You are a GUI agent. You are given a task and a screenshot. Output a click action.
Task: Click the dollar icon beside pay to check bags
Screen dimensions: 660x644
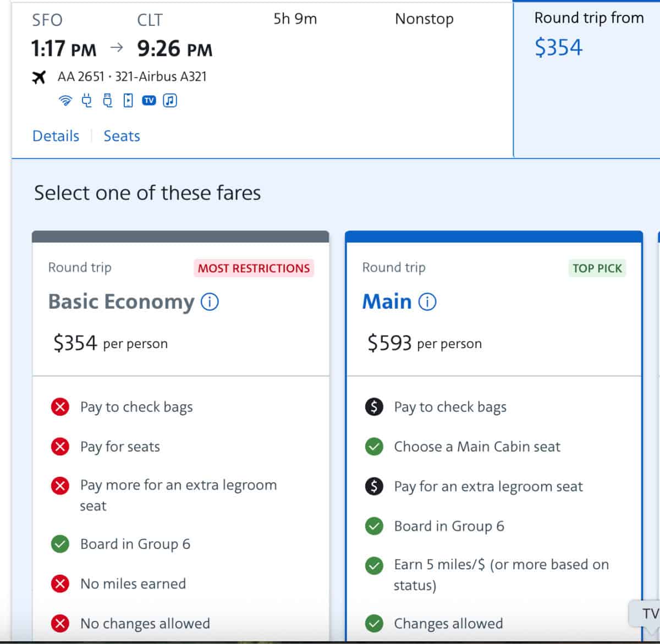click(373, 407)
